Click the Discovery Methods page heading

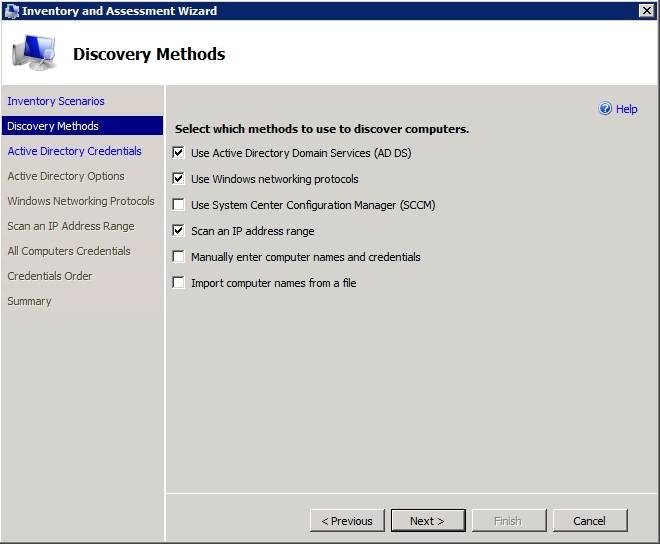point(149,54)
